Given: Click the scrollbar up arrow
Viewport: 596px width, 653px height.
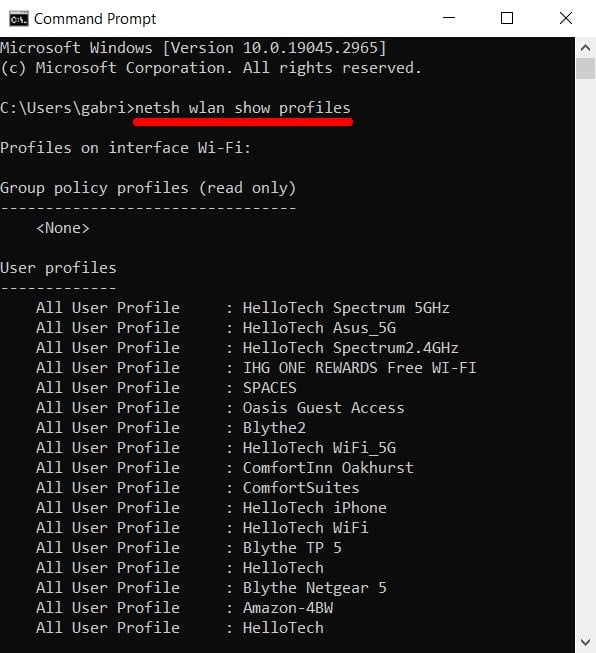Looking at the screenshot, I should click(585, 47).
